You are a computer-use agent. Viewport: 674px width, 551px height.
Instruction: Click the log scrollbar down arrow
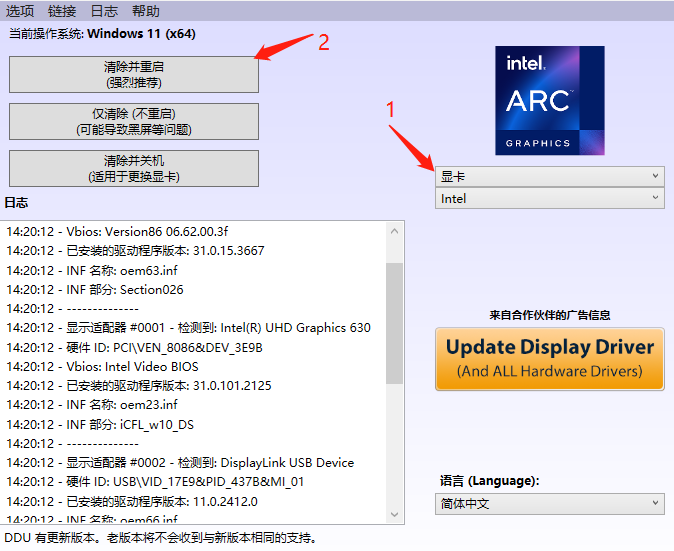point(395,514)
